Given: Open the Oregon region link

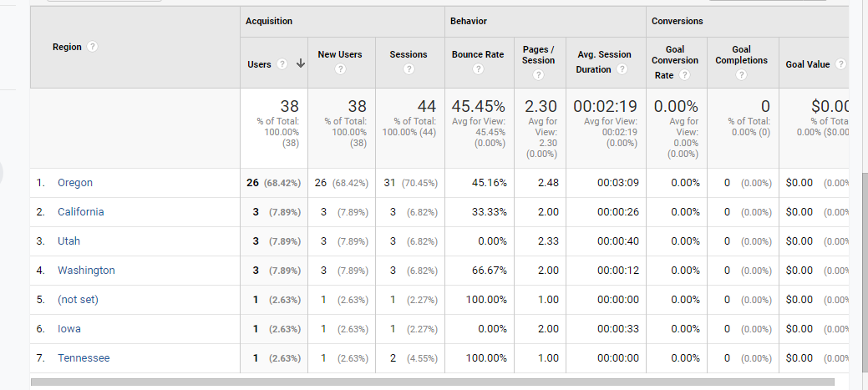Looking at the screenshot, I should pos(75,183).
